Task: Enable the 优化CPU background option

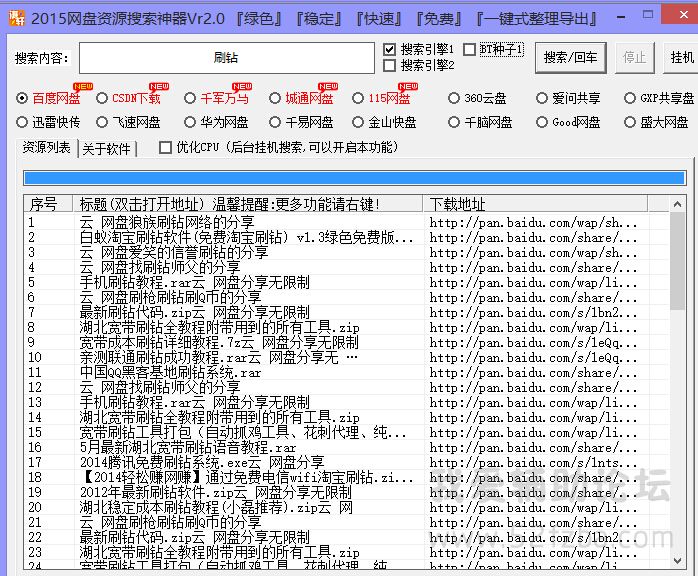Action: click(166, 148)
